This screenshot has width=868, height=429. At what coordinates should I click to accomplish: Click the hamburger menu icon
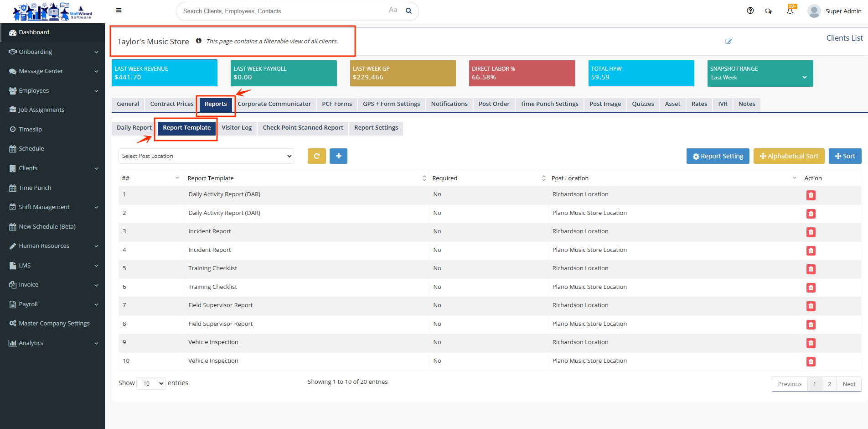119,10
